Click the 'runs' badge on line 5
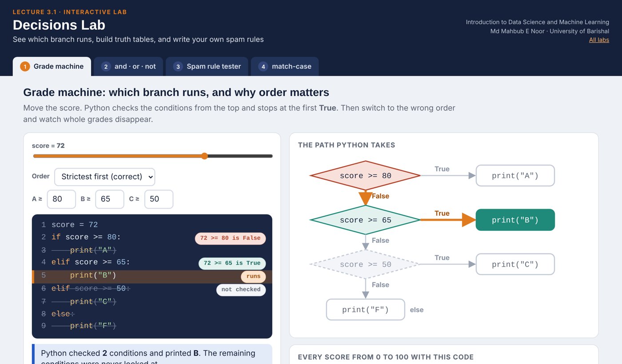Image resolution: width=622 pixels, height=364 pixels. point(253,277)
